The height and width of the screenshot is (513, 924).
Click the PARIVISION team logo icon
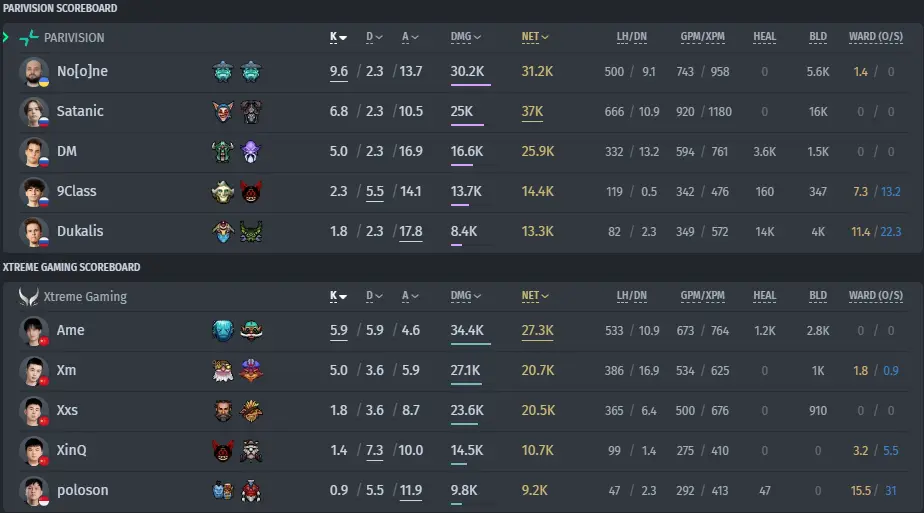pos(29,38)
